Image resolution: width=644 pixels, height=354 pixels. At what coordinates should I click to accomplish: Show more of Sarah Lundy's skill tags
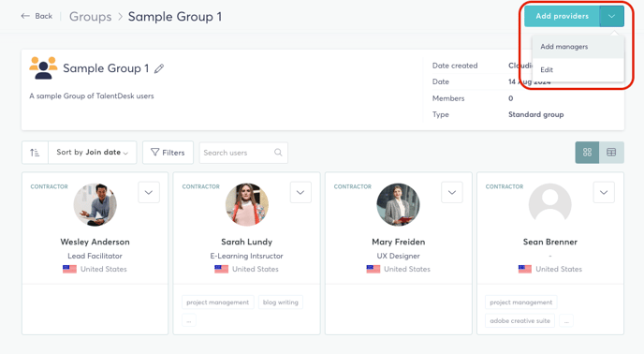point(189,320)
